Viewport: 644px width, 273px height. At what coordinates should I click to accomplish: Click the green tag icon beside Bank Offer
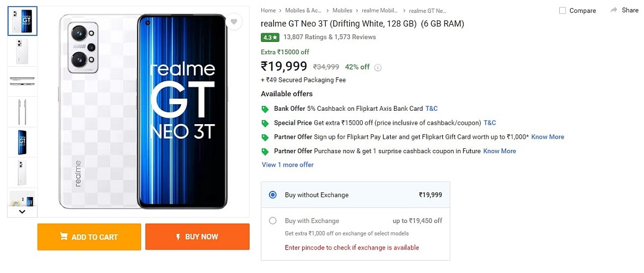[265, 109]
